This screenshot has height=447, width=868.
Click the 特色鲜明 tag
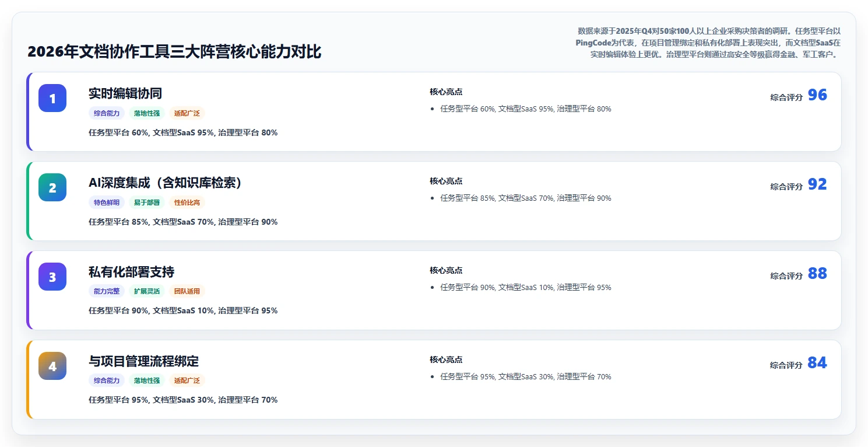(x=107, y=202)
